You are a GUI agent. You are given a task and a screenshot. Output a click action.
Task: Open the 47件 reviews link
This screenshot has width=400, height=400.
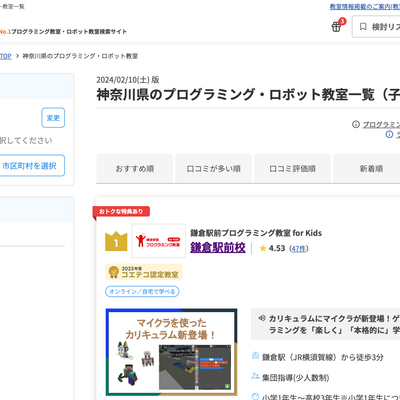point(299,249)
